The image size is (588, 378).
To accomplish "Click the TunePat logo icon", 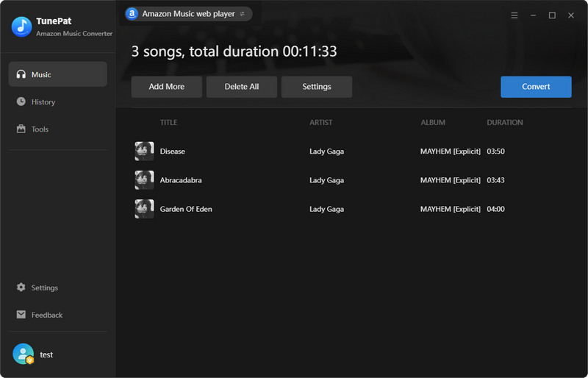I will [x=22, y=26].
